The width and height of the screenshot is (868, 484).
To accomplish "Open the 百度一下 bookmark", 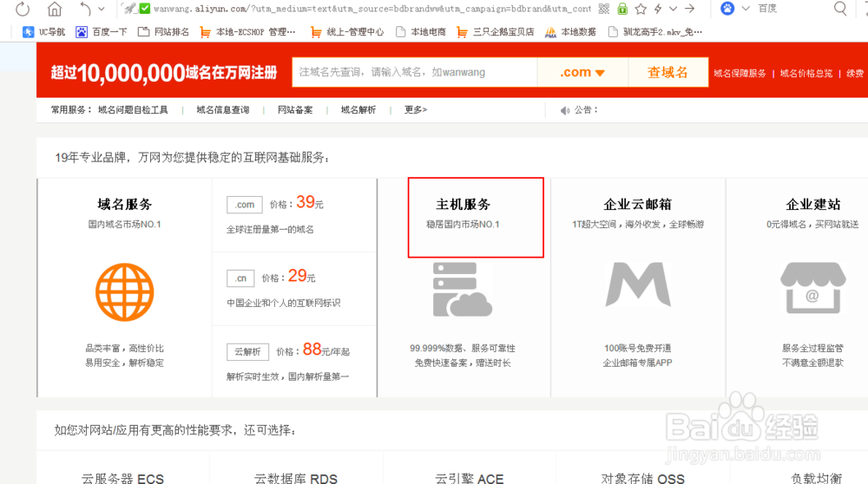I will pos(102,32).
